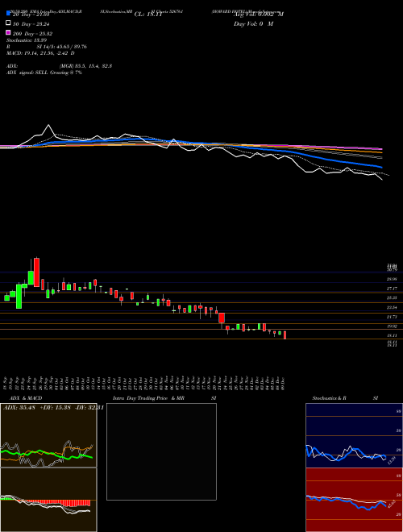The height and width of the screenshot is (532, 403).
Task: Click the 28.98 price axis label
Action: 392,279
